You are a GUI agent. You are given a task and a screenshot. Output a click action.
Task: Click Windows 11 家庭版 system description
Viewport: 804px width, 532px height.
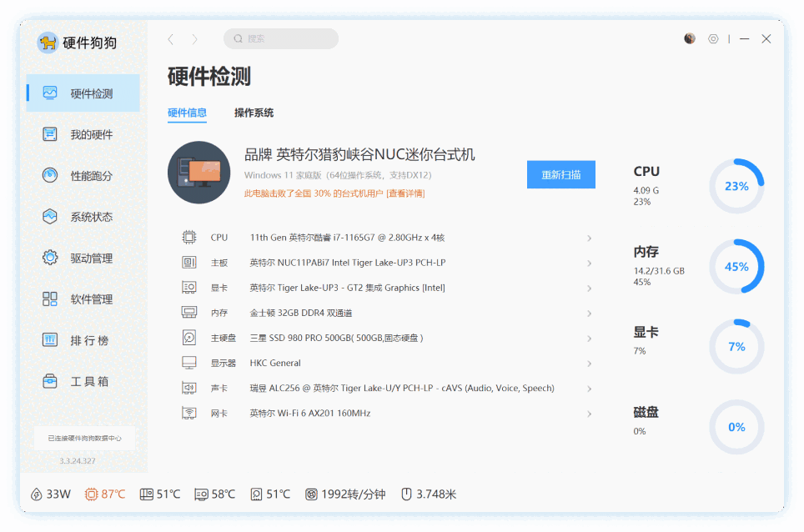click(x=338, y=175)
